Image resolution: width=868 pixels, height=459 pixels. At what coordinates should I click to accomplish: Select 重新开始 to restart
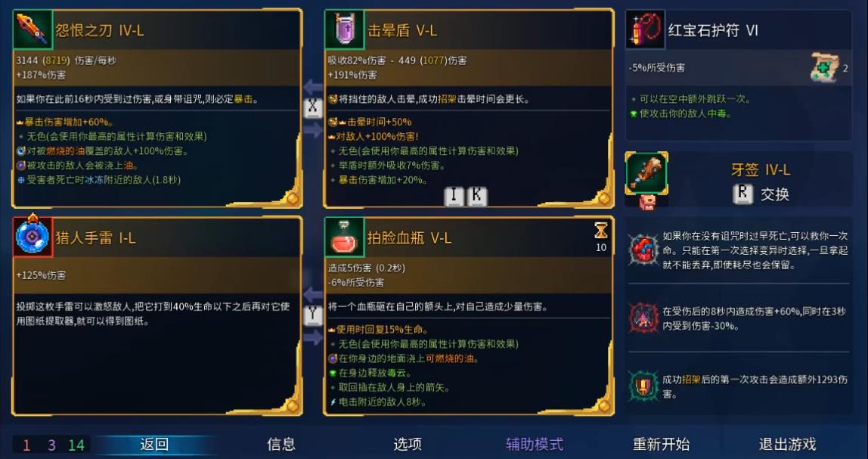[x=661, y=444]
